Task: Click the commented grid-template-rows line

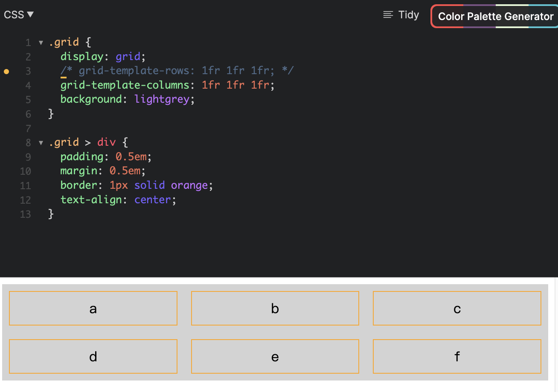Action: (177, 71)
